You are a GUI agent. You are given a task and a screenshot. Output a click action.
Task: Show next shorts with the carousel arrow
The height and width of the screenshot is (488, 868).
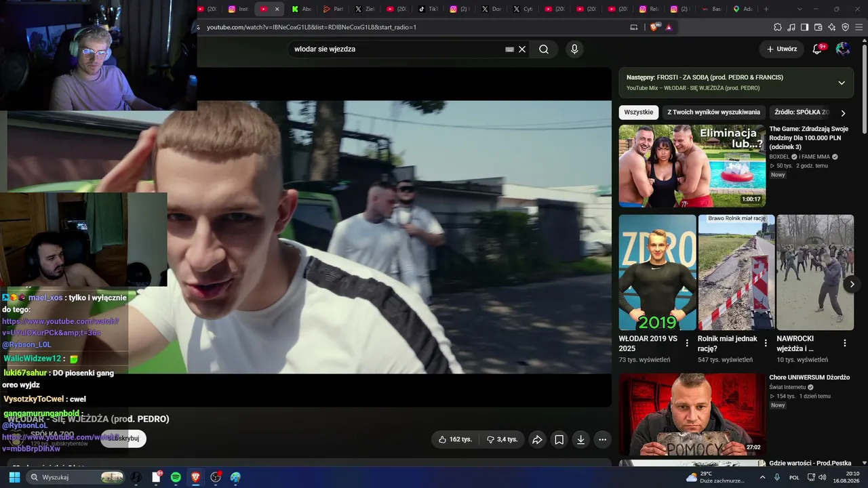coord(852,284)
